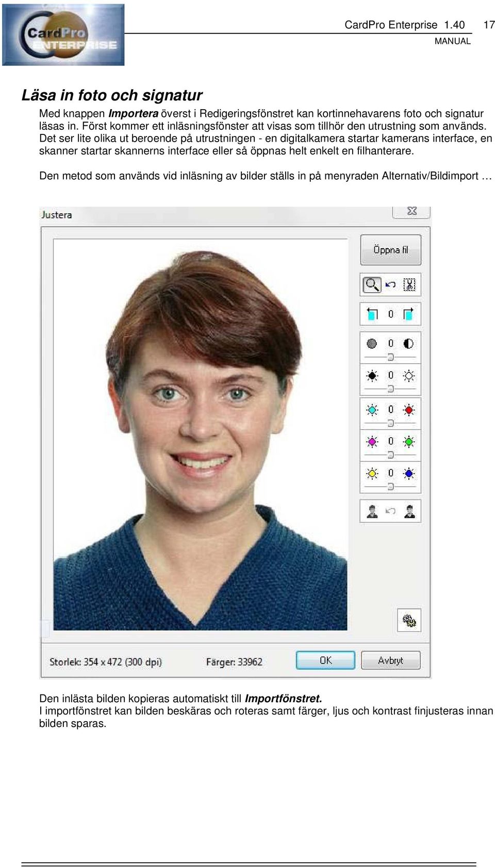Click the magenta-green slider handle
This screenshot has width=495, height=868.
pyautogui.click(x=391, y=455)
